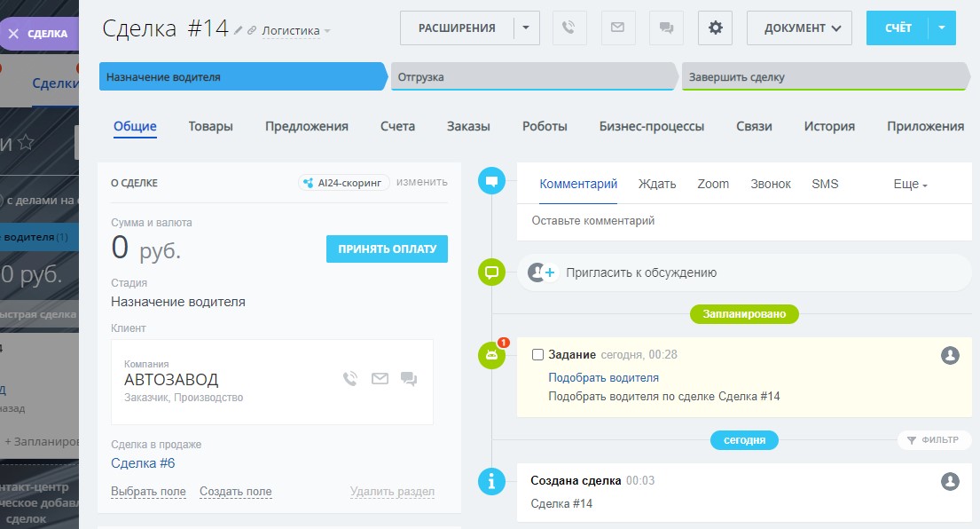The height and width of the screenshot is (529, 980).
Task: Click Удалить раздел link
Action: 392,492
